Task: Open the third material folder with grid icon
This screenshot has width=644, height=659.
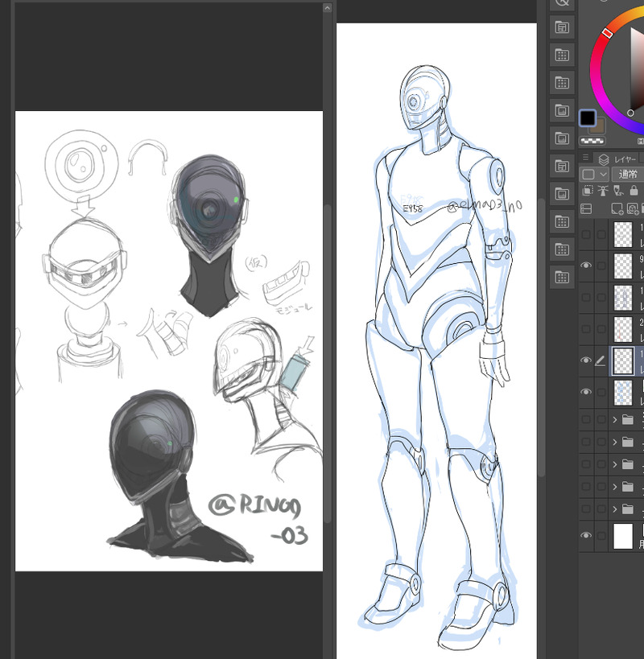Action: (562, 83)
